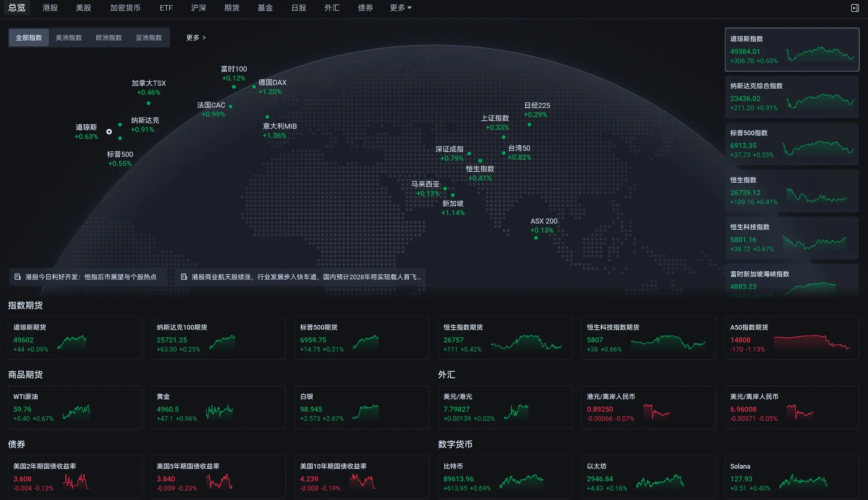The height and width of the screenshot is (500, 868).
Task: Switch to the 欧洲指数 filter
Action: 109,38
